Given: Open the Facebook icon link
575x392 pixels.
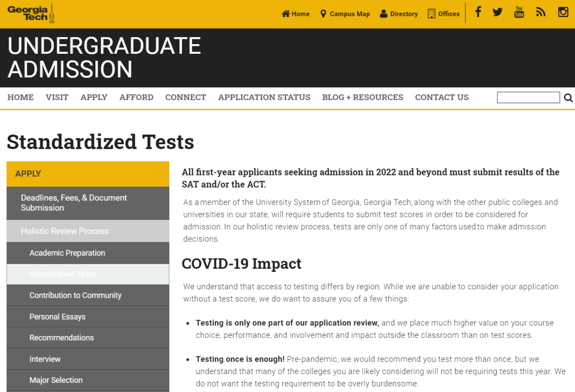Looking at the screenshot, I should [478, 12].
